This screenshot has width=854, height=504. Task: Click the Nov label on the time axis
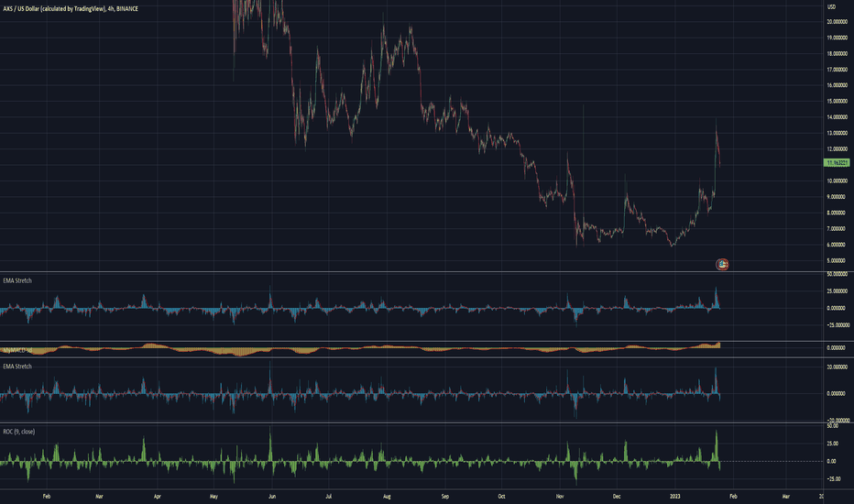(x=560, y=497)
